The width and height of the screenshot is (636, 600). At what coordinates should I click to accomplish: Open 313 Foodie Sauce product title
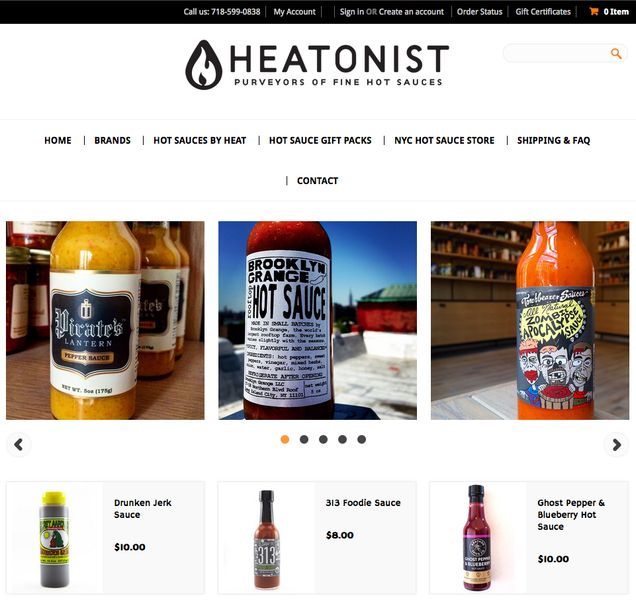click(x=363, y=503)
